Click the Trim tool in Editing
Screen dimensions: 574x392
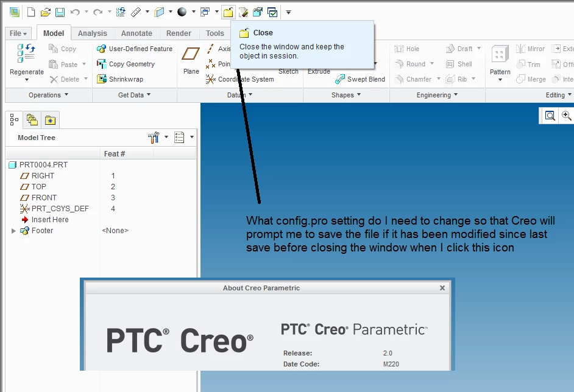[x=528, y=65]
